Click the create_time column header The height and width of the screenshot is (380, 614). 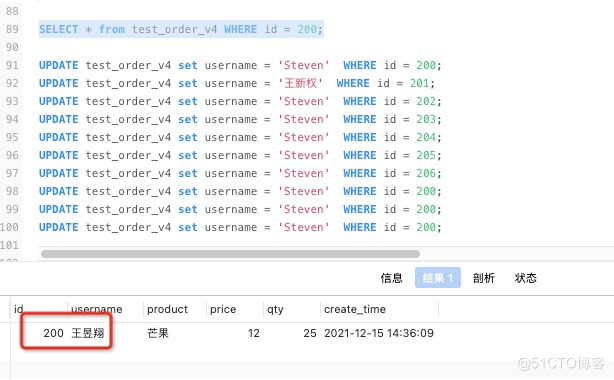355,309
